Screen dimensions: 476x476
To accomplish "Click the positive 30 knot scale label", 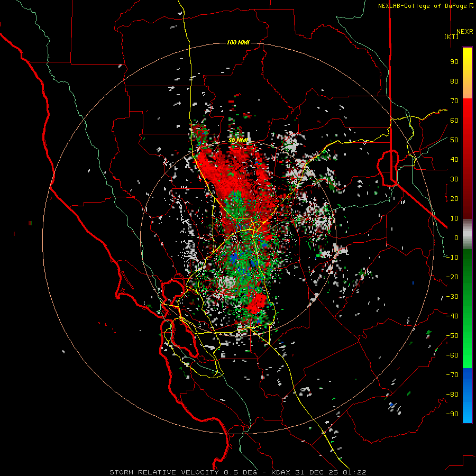I will click(x=454, y=179).
